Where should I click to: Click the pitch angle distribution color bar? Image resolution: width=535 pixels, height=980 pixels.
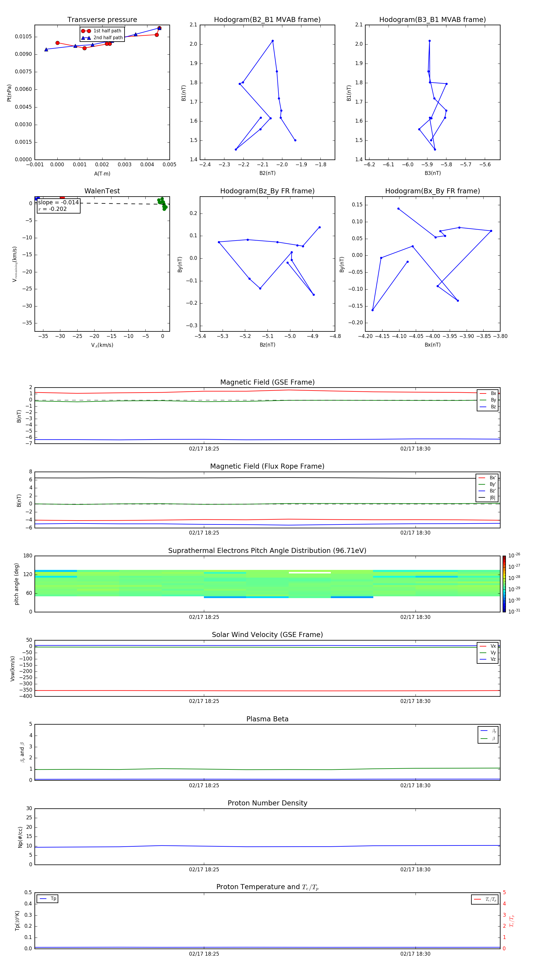(x=504, y=584)
